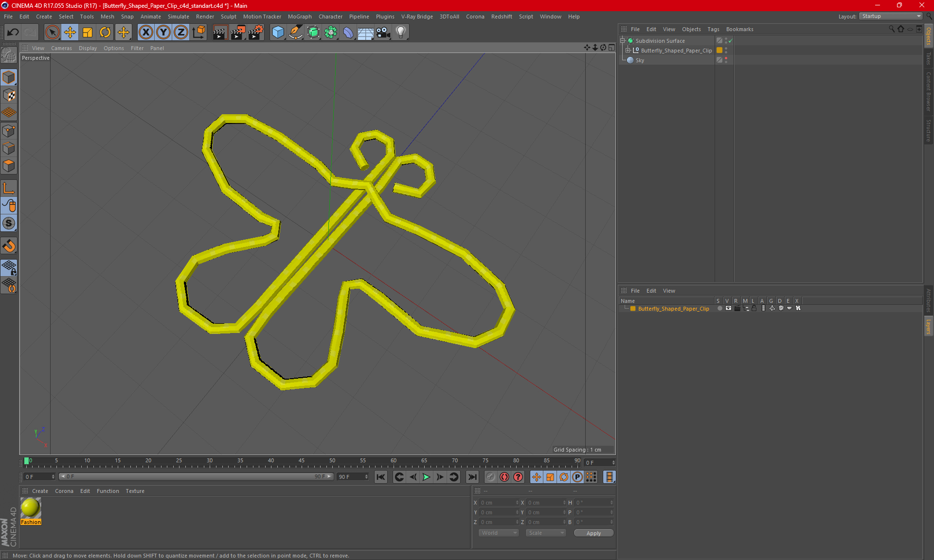
Task: Click Render to Picture Viewer icon
Action: point(238,33)
